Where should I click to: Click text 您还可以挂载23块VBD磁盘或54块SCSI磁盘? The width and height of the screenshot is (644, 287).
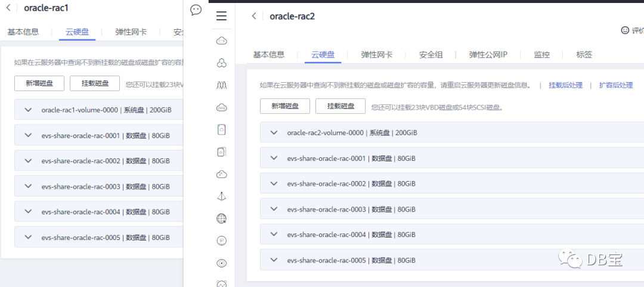436,108
